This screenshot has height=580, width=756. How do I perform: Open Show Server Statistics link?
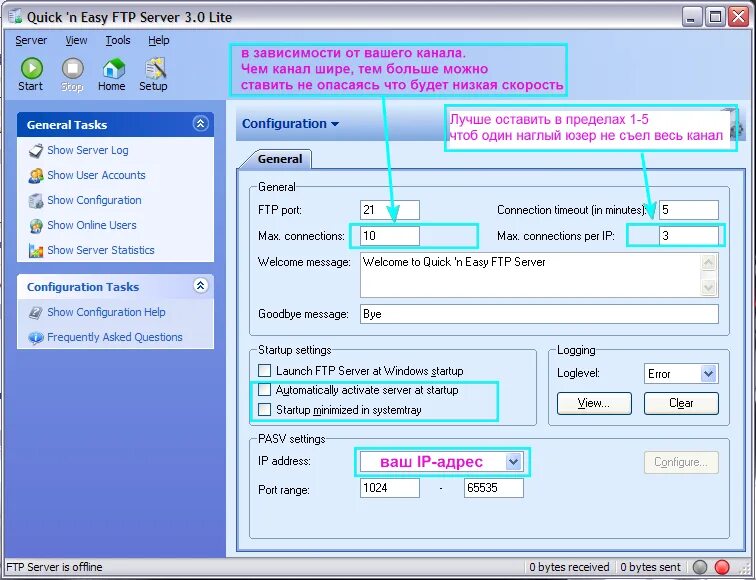pyautogui.click(x=101, y=251)
